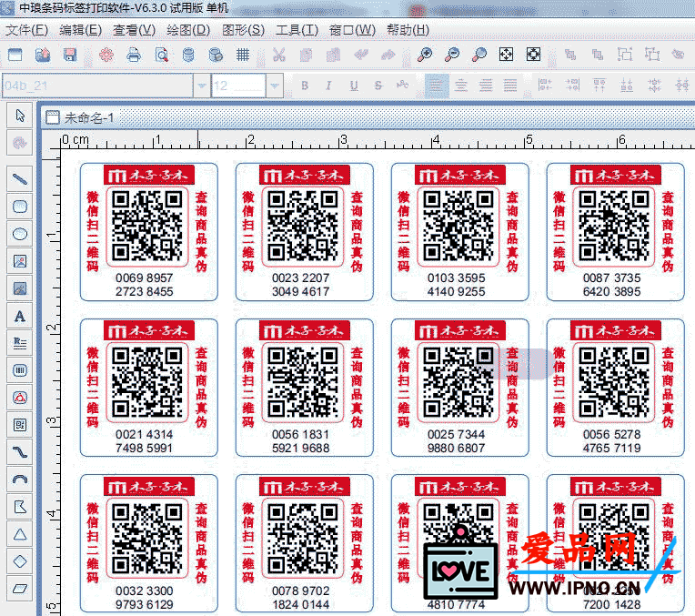Open the font size dropdown arrow
Viewport: 695px width, 616px height.
tap(275, 86)
